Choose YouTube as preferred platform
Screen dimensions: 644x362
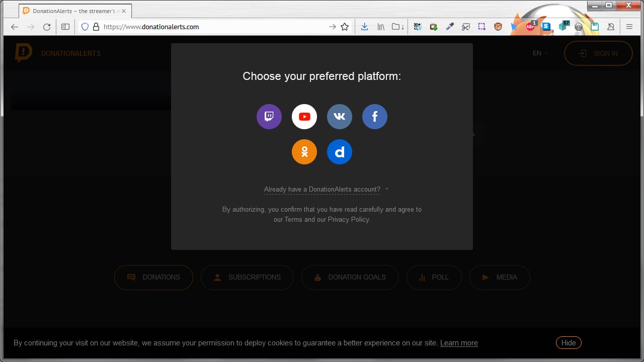[x=304, y=117]
